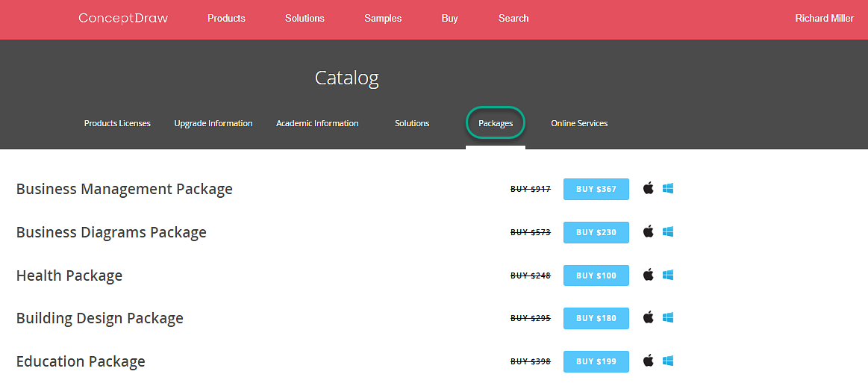Select Windows icon in Health Package row
This screenshot has height=383, width=868.
pyautogui.click(x=668, y=275)
